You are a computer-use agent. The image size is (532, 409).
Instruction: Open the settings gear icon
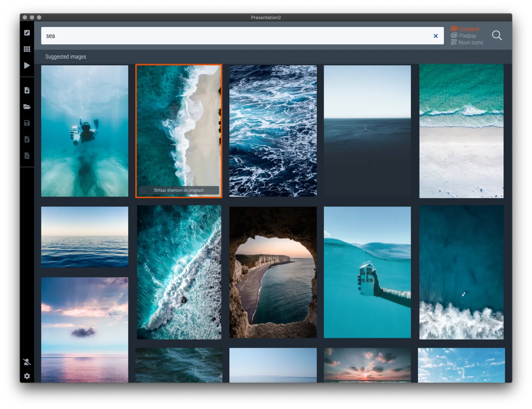(27, 376)
